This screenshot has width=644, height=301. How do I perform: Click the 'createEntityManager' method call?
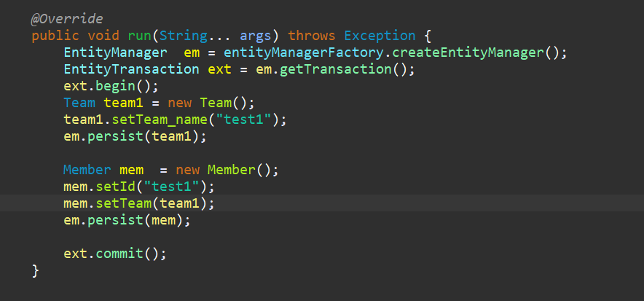(x=468, y=52)
